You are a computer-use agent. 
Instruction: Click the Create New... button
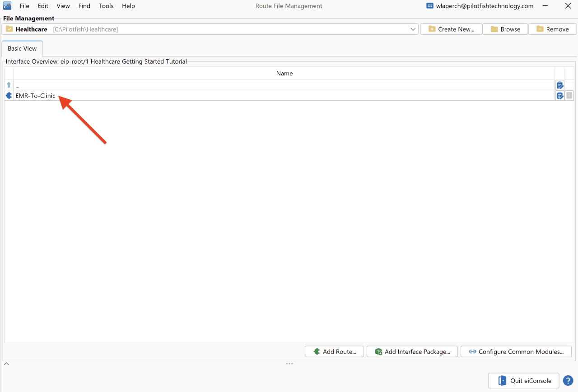451,29
